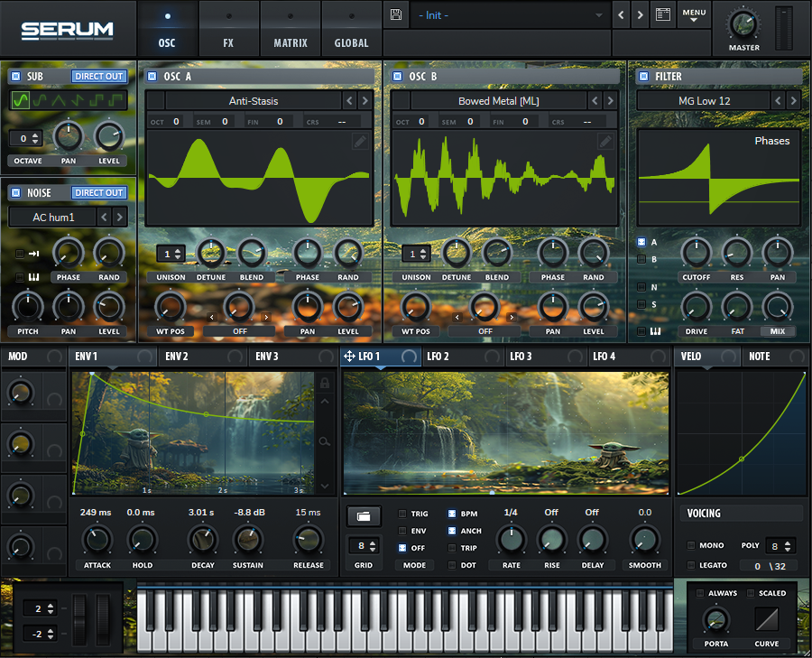
Task: Disable the LFO BPM sync checkbox
Action: pos(452,514)
